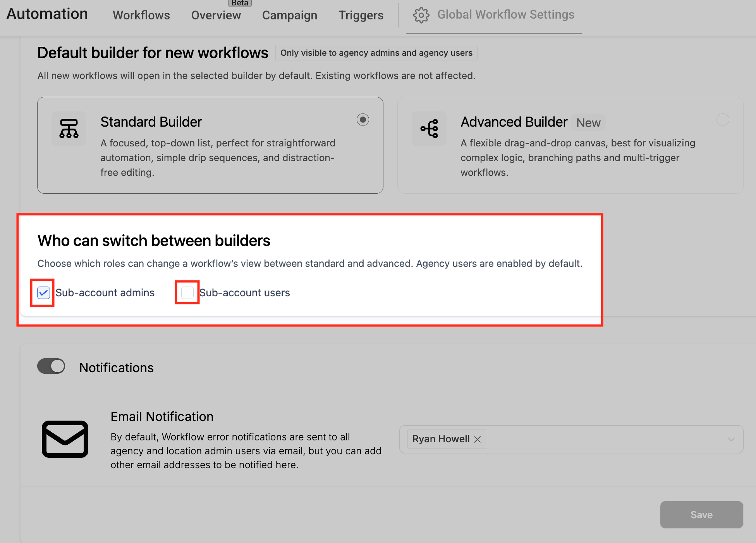Image resolution: width=756 pixels, height=543 pixels.
Task: Click the Standard Builder hierarchy icon
Action: click(x=69, y=129)
